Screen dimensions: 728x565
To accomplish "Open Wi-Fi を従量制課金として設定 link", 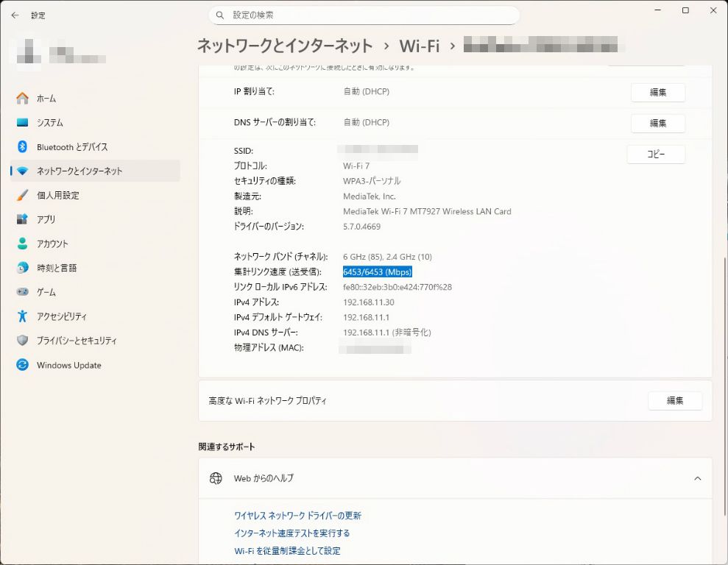I will [287, 551].
